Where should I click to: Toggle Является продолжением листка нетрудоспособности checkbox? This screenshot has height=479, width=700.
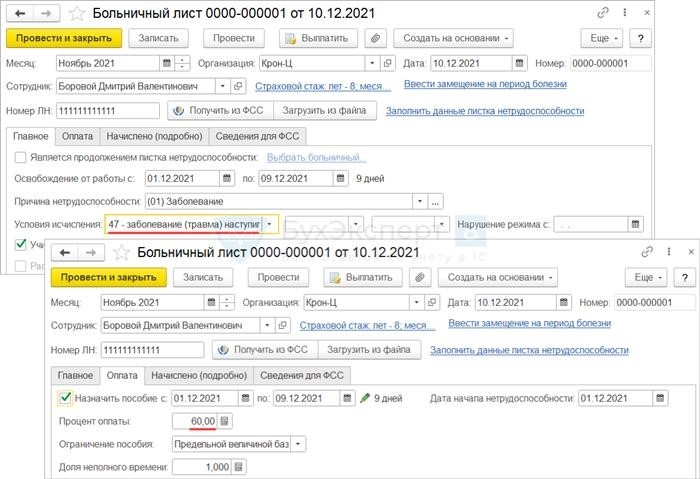21,158
